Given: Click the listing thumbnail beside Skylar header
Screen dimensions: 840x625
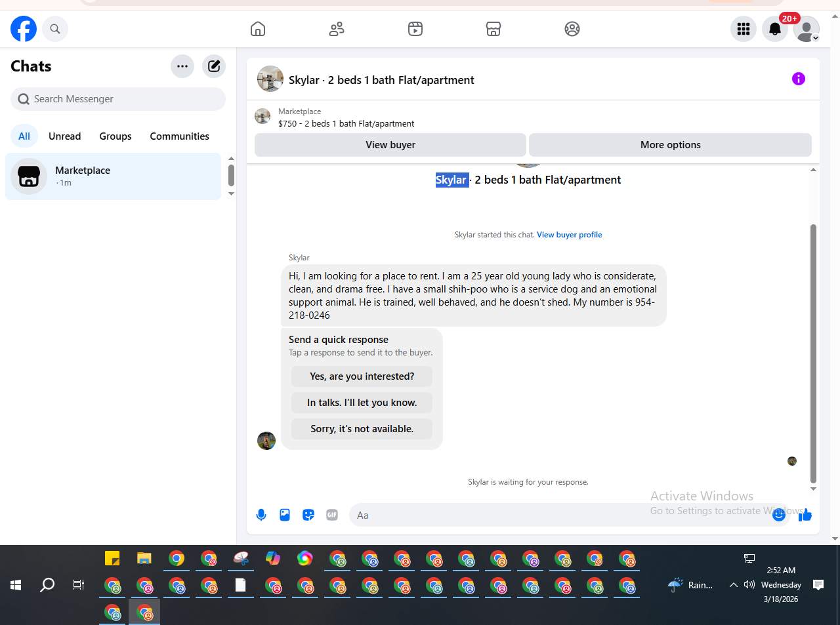Looking at the screenshot, I should (x=270, y=79).
